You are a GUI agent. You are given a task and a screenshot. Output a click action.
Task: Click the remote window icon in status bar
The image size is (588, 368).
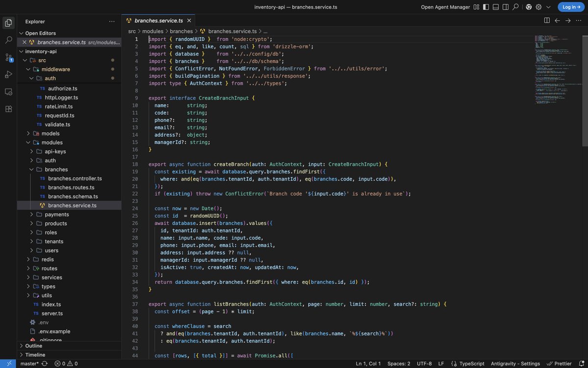click(8, 364)
